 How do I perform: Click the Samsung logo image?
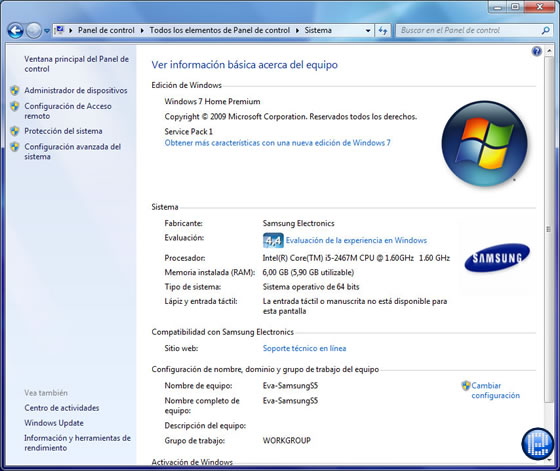click(x=497, y=257)
